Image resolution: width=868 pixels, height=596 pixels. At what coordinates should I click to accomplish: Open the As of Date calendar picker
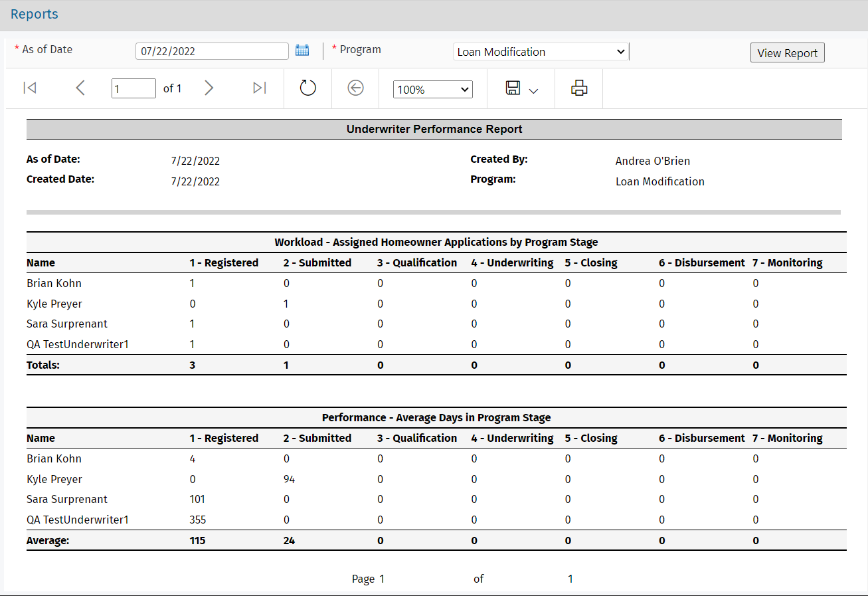(x=302, y=50)
